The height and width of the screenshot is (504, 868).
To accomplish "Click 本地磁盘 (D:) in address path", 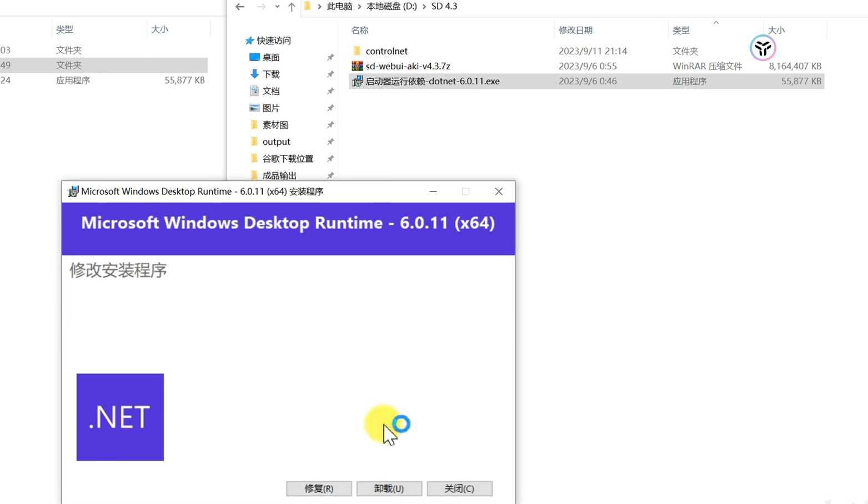I will click(392, 7).
